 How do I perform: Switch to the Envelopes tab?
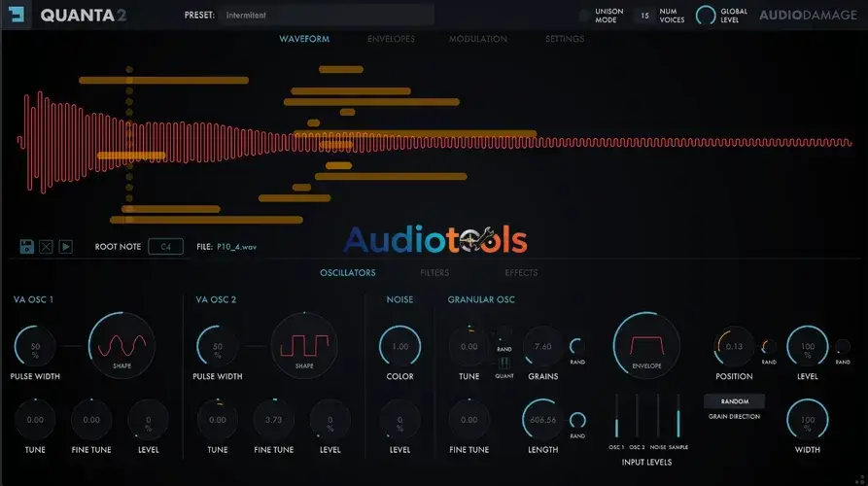click(x=391, y=39)
